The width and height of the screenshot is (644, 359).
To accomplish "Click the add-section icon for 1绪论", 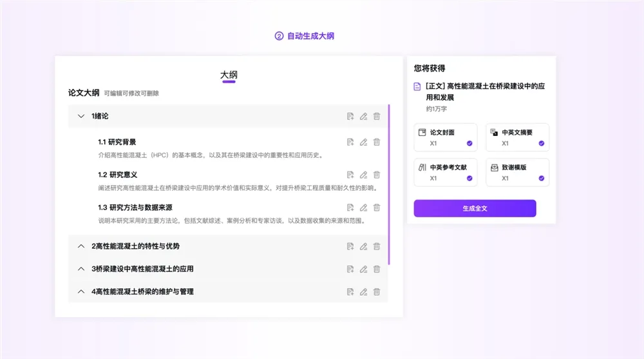I will point(350,117).
